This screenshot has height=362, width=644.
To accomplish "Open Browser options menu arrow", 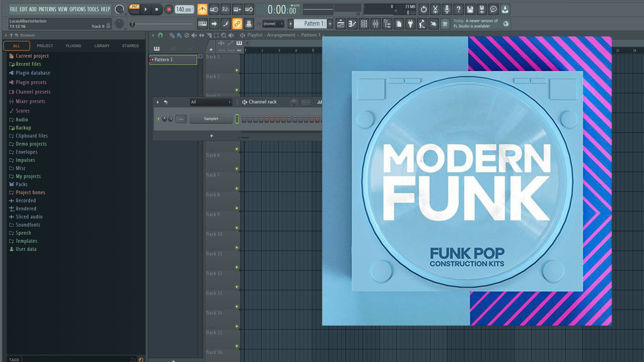I will click(6, 35).
